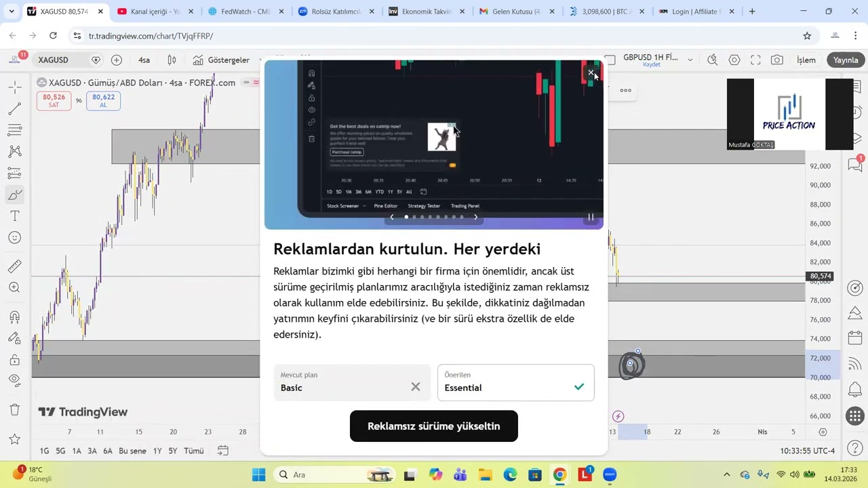Select the zoom in tool
The image size is (868, 488).
coord(15,287)
